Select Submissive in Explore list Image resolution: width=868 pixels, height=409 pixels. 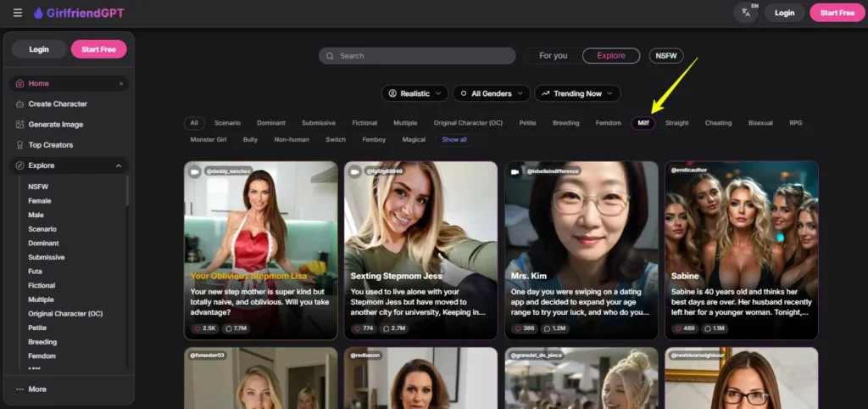pyautogui.click(x=47, y=258)
